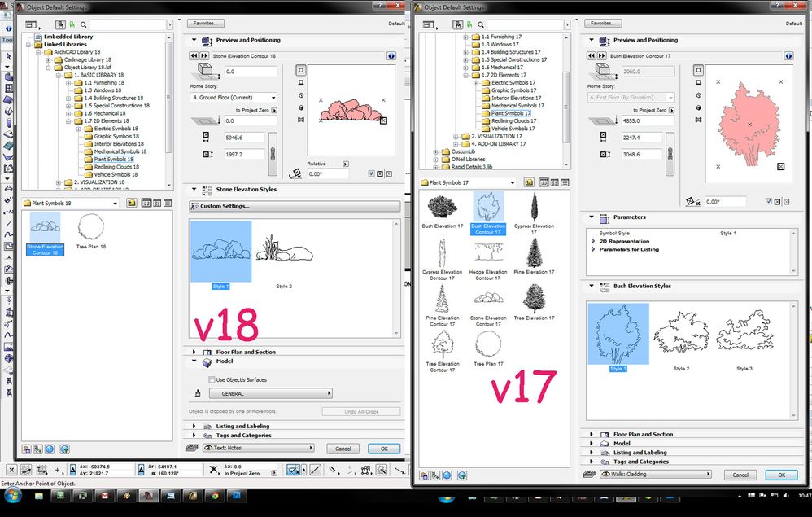Click to Project Zero arrow in v18
The image size is (812, 517).
tap(274, 111)
